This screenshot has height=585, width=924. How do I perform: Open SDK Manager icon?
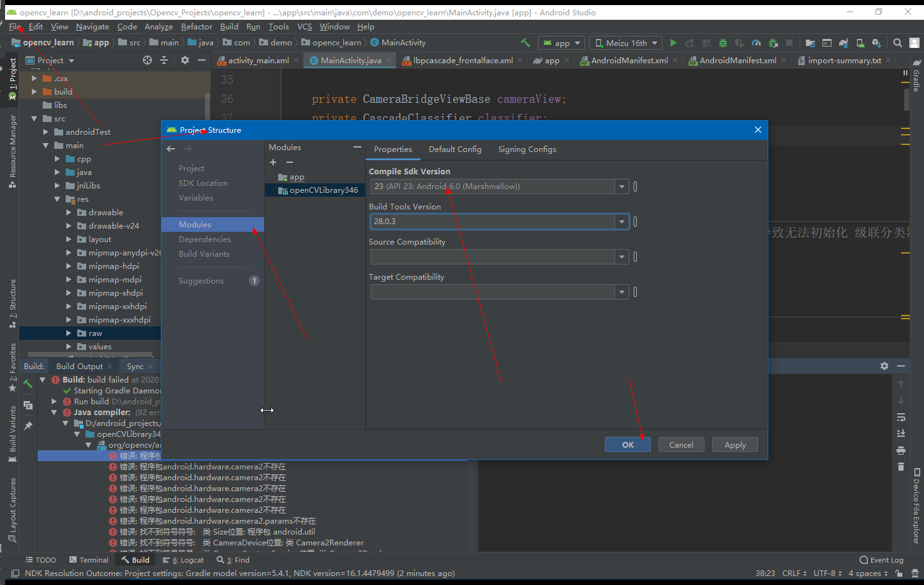point(877,43)
